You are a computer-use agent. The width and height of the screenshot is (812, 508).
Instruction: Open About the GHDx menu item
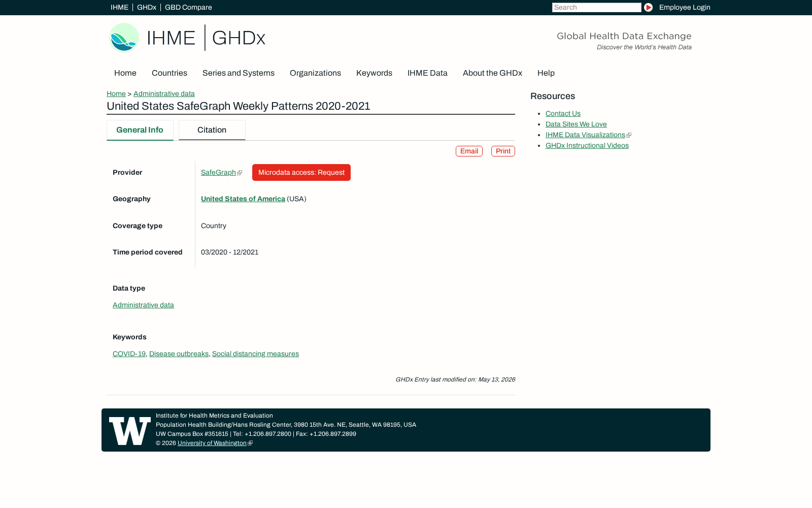(x=492, y=73)
